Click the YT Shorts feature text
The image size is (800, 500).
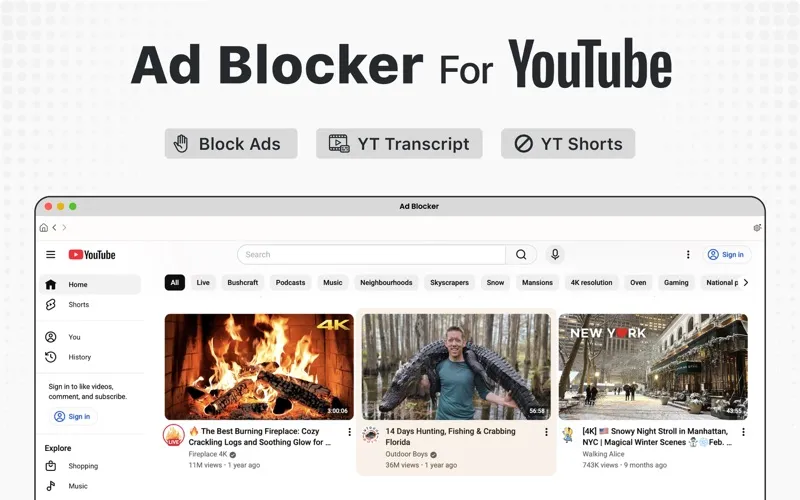pos(582,144)
